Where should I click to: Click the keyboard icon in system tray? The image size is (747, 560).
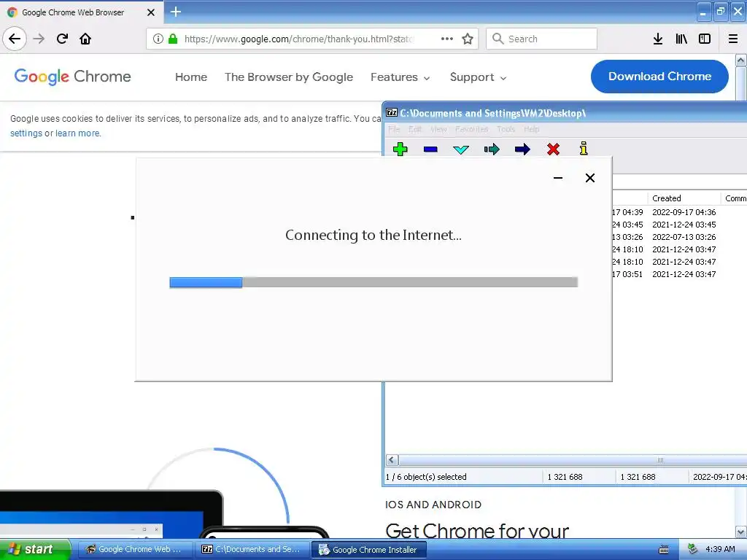(x=664, y=550)
